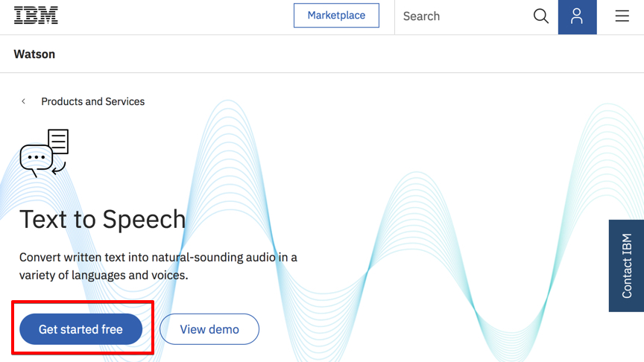Click the curved arrow in the Text to Speech illustration
This screenshot has width=644, height=362.
point(59,168)
